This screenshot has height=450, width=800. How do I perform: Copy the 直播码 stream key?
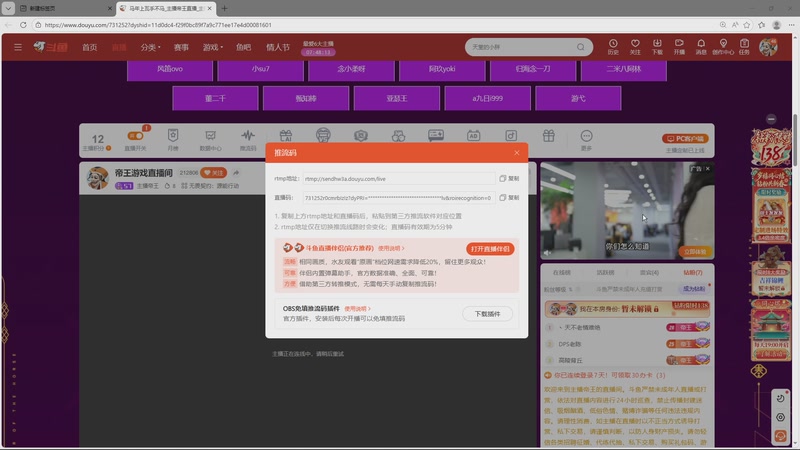coord(509,197)
